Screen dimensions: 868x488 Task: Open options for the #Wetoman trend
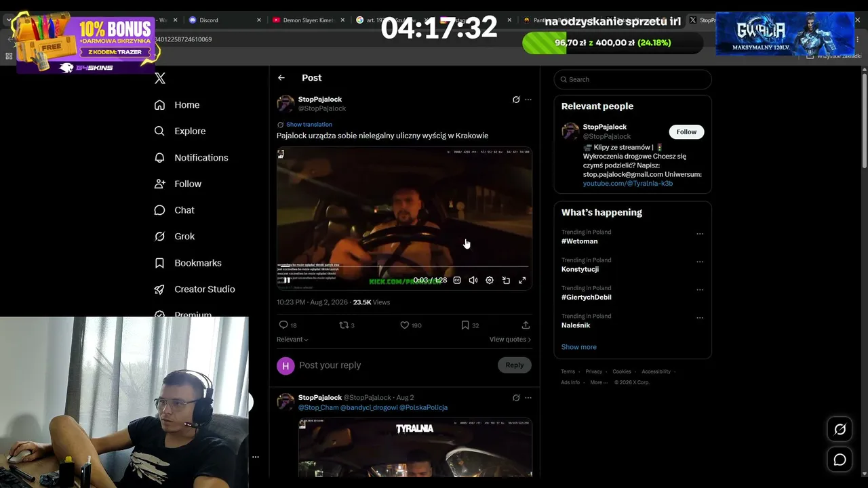[x=700, y=234]
